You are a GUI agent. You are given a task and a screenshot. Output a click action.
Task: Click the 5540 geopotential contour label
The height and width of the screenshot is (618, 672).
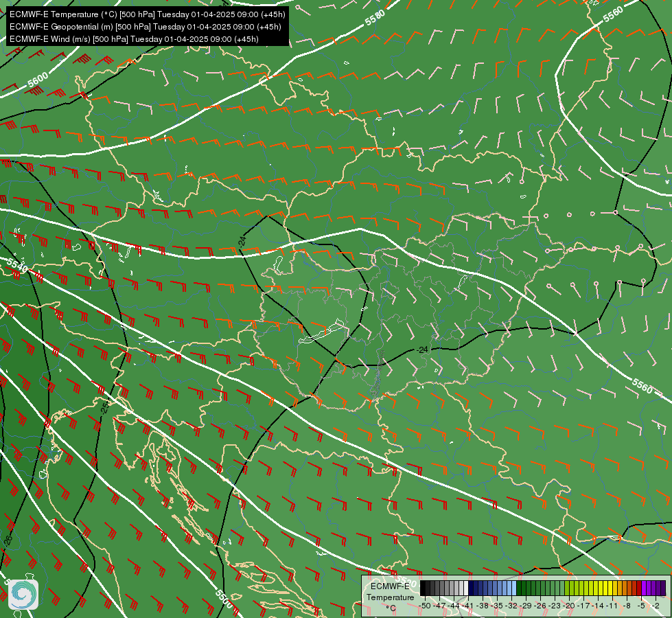coord(18,266)
